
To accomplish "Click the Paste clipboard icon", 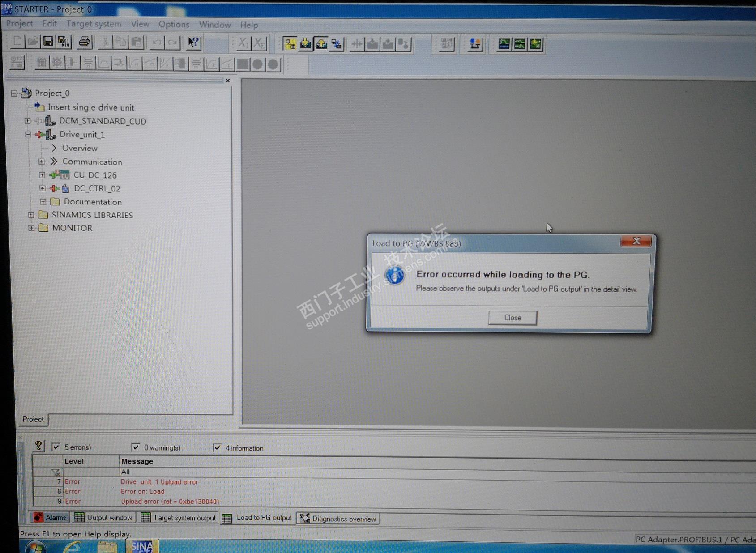I will pos(136,43).
